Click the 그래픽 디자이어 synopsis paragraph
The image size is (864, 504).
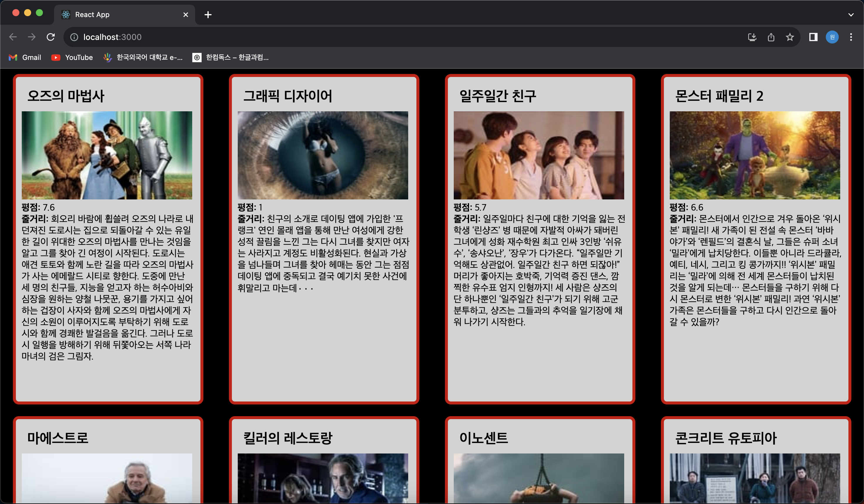(324, 253)
